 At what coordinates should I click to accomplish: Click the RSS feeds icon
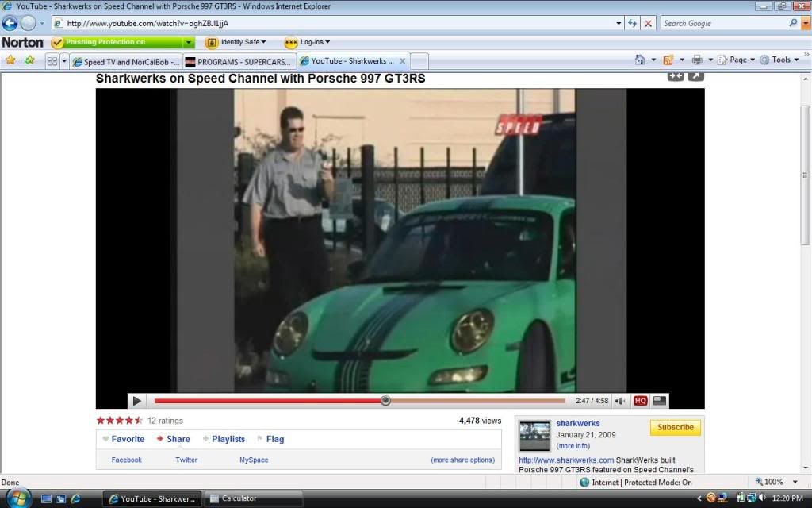(668, 60)
